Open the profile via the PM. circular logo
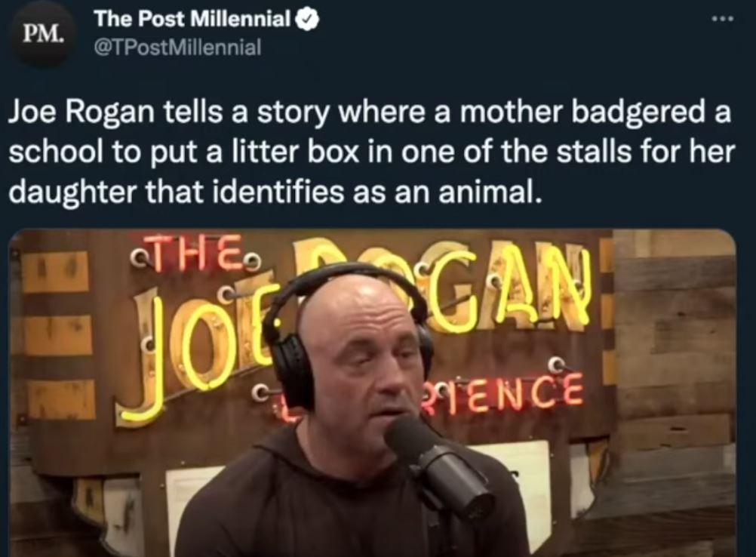This screenshot has width=756, height=557. tap(41, 33)
